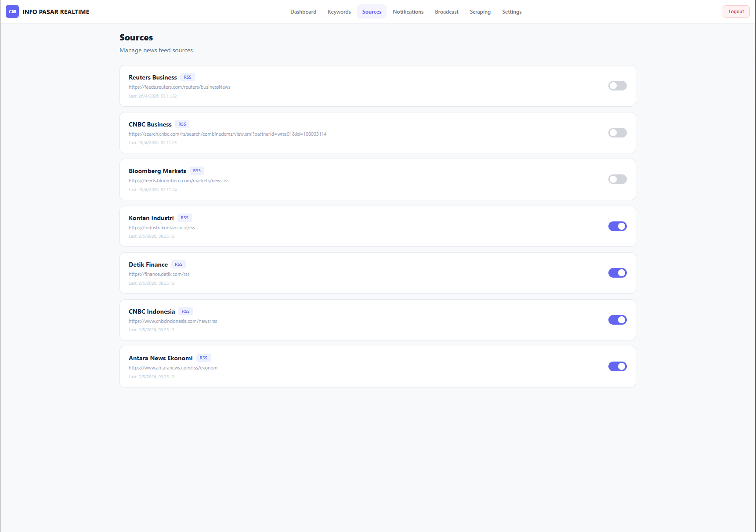Click the CNBC Business source name

click(x=150, y=124)
